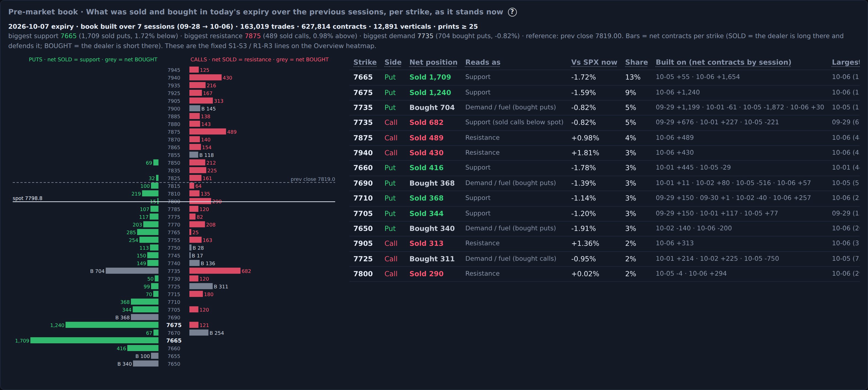The width and height of the screenshot is (868, 390).
Task: Click the 'Bought 340' table cell
Action: click(x=432, y=228)
